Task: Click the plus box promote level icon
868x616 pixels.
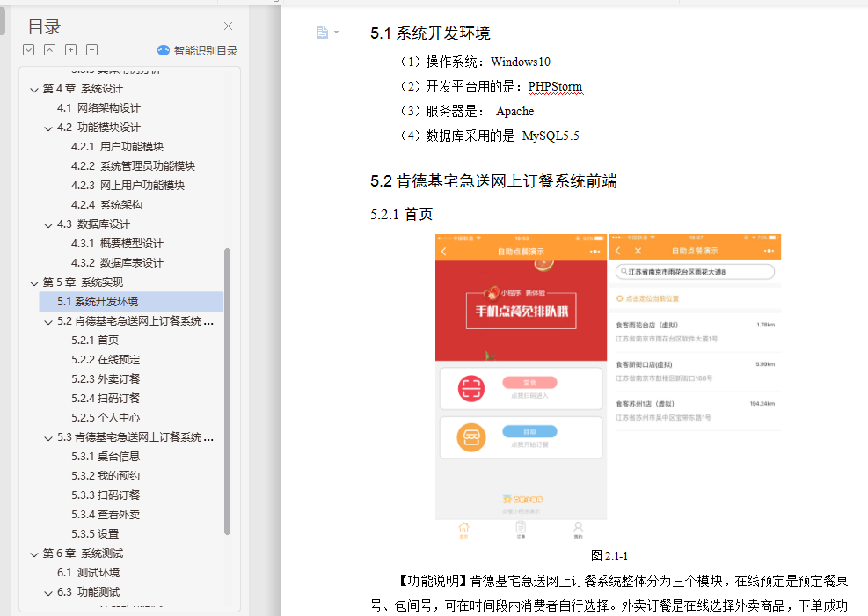Action: coord(71,50)
